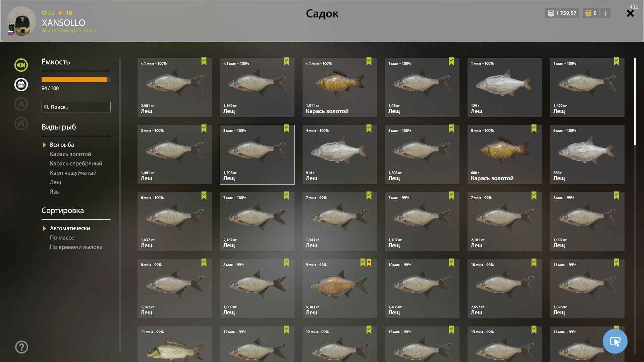
Task: Open the fish keepnet sidebar icon
Action: pos(21,65)
